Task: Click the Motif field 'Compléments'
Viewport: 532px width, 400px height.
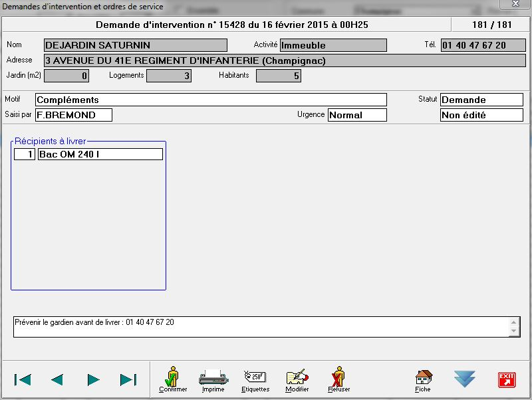Action: [x=210, y=100]
